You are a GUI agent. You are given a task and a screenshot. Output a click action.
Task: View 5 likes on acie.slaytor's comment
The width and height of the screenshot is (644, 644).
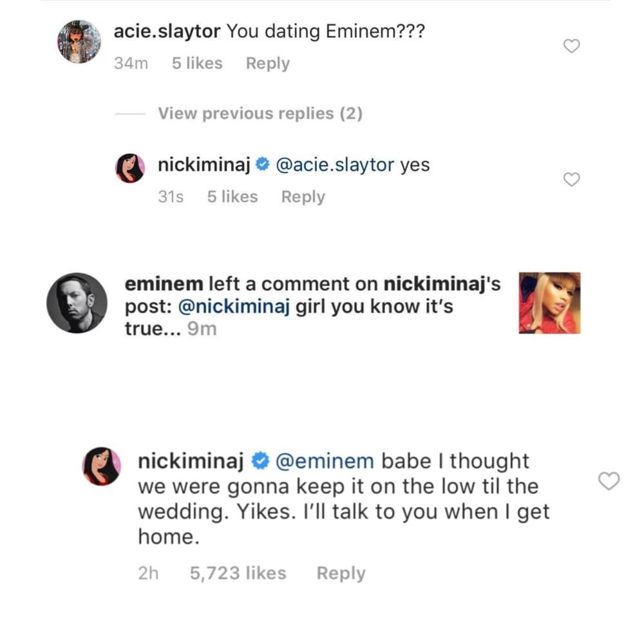pyautogui.click(x=197, y=64)
